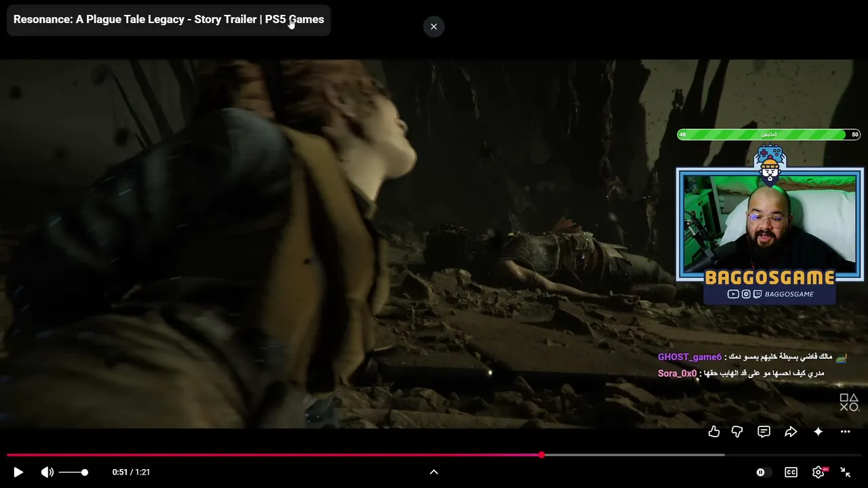Image resolution: width=868 pixels, height=488 pixels.
Task: Like the video with thumbs up
Action: click(714, 432)
